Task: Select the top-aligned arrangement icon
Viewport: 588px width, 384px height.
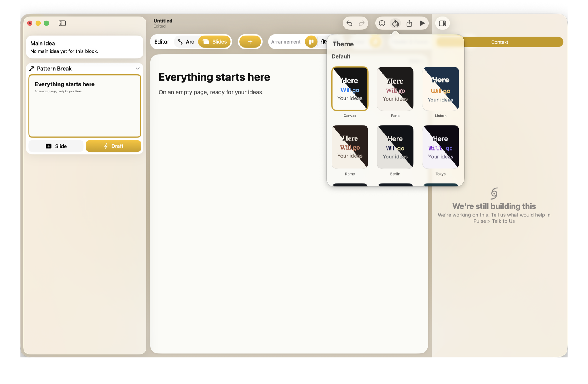Action: (x=311, y=42)
